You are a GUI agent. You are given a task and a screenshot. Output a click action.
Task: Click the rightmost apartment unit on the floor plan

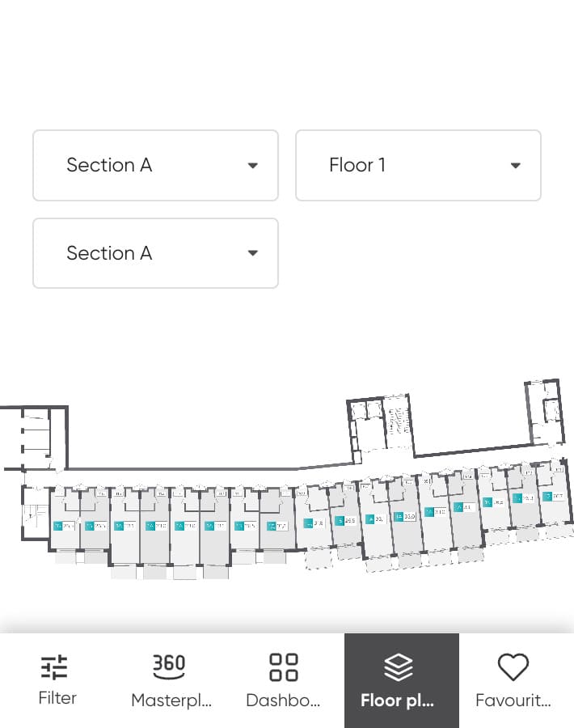click(x=554, y=497)
